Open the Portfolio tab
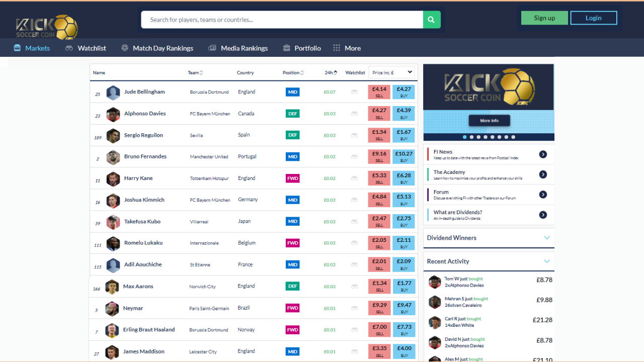The height and width of the screenshot is (362, 644). [x=302, y=48]
